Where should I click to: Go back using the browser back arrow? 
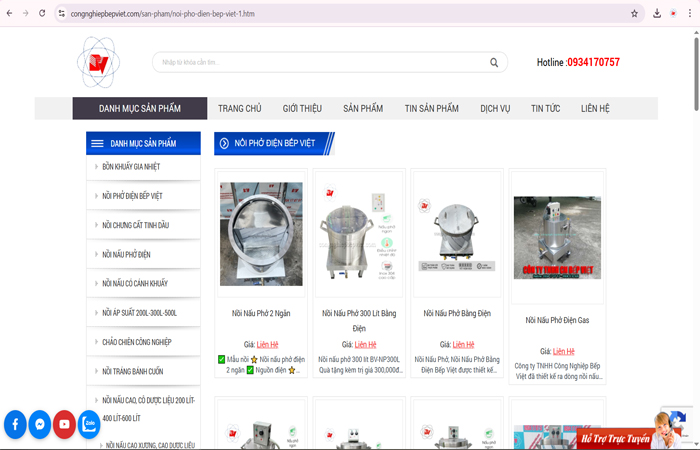pos(9,13)
